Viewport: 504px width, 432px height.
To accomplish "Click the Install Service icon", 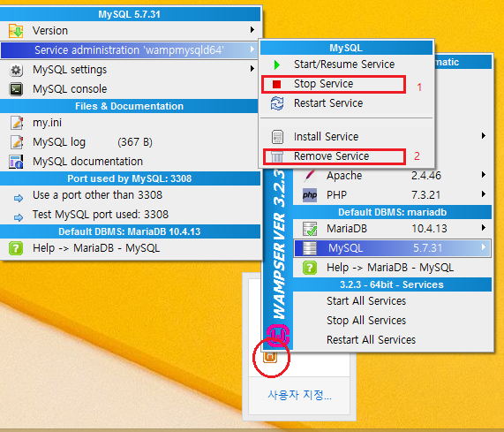I will (277, 137).
